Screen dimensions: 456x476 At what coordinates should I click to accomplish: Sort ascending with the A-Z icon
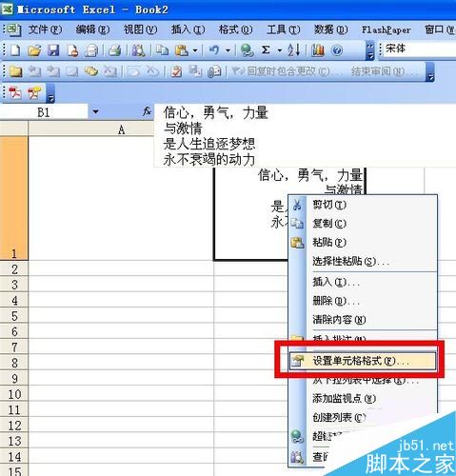tap(293, 50)
